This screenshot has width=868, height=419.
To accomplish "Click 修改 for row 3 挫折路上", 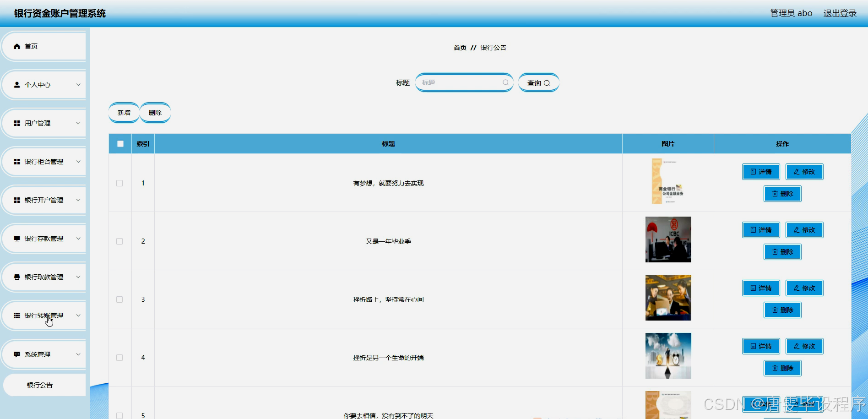I will coord(804,288).
